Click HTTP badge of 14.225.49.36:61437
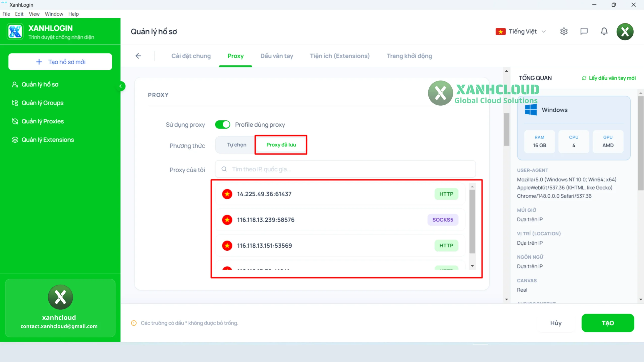 446,194
